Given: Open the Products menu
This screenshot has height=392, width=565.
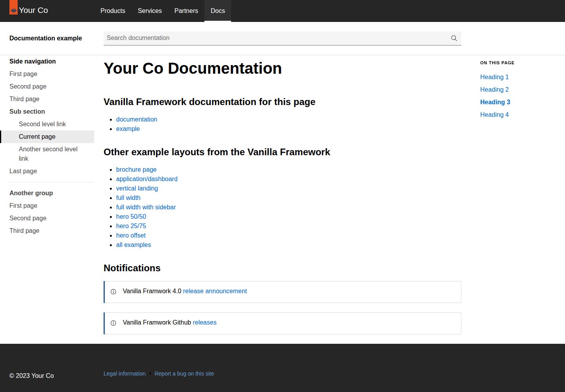Looking at the screenshot, I should tap(113, 11).
